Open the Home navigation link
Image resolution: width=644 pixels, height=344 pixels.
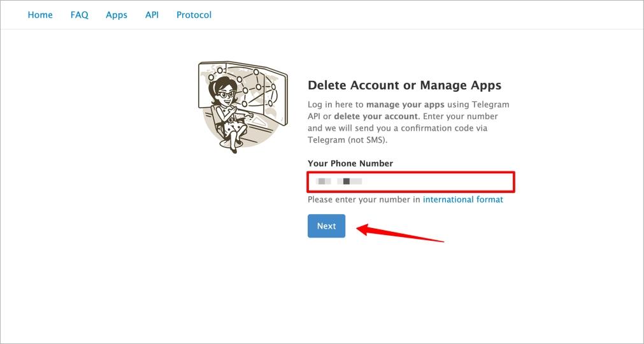40,15
